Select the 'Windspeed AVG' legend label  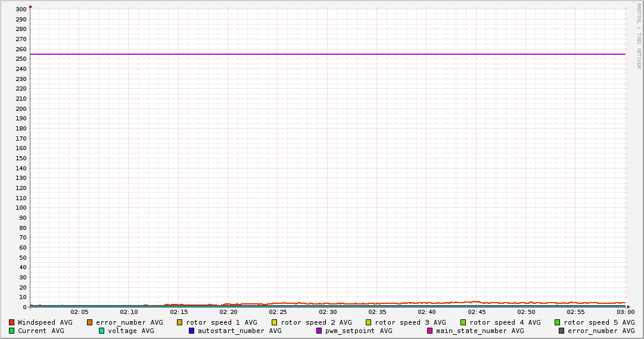click(x=45, y=322)
